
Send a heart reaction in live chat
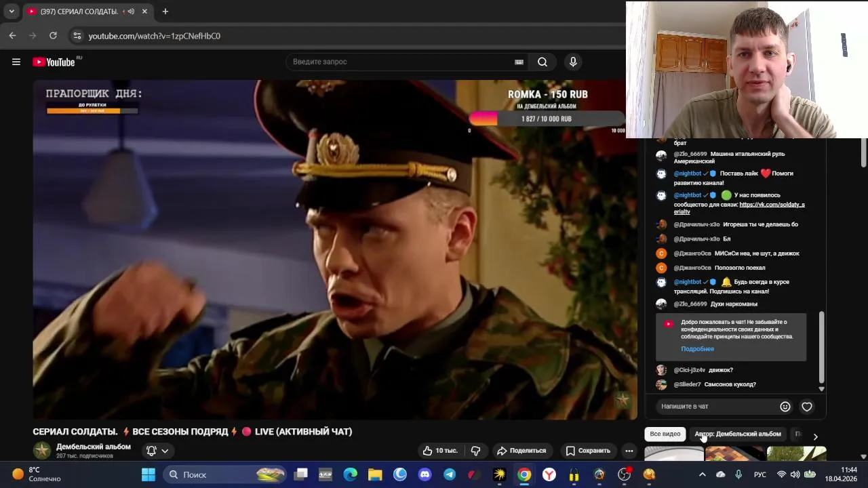point(807,407)
